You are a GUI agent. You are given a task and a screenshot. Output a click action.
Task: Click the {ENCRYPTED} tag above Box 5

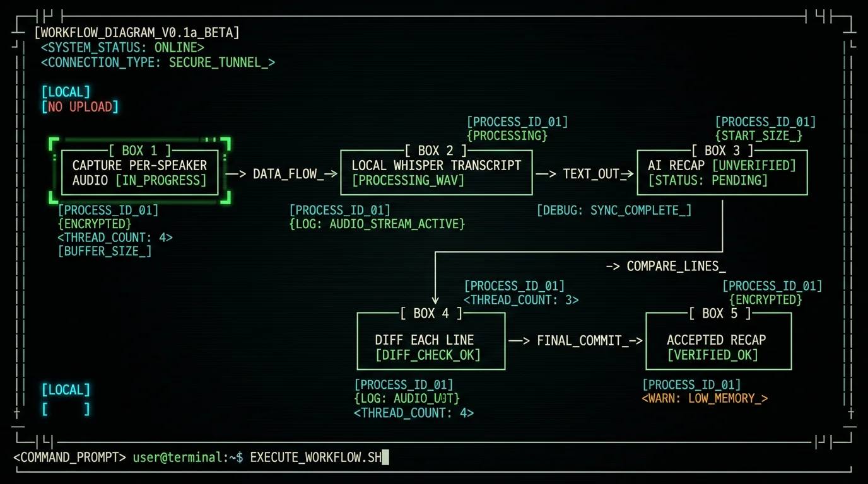pos(766,300)
